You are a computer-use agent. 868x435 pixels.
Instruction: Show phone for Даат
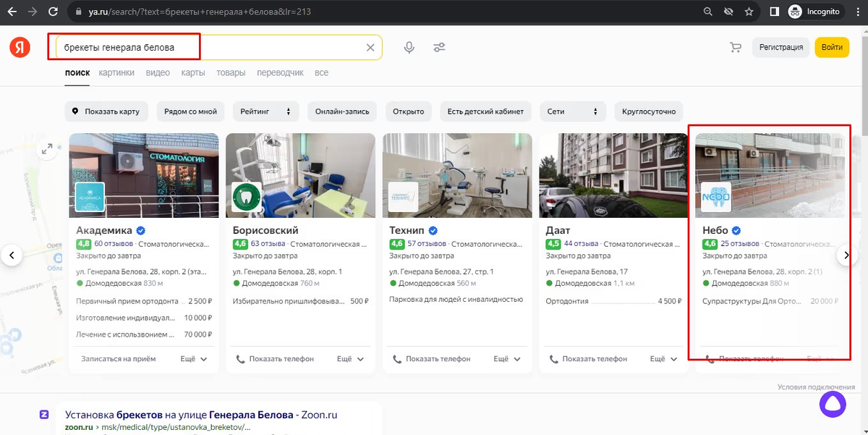(588, 358)
